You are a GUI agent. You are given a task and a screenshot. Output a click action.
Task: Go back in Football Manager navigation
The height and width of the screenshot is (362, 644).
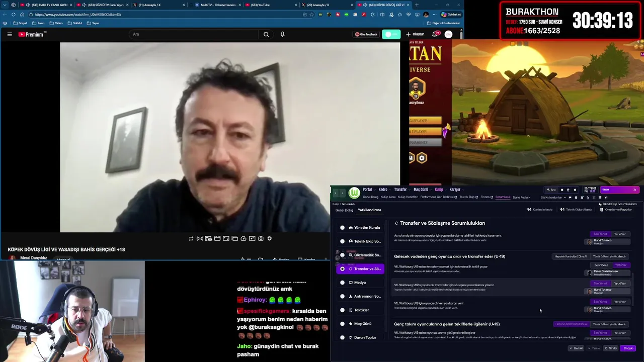pos(336,193)
